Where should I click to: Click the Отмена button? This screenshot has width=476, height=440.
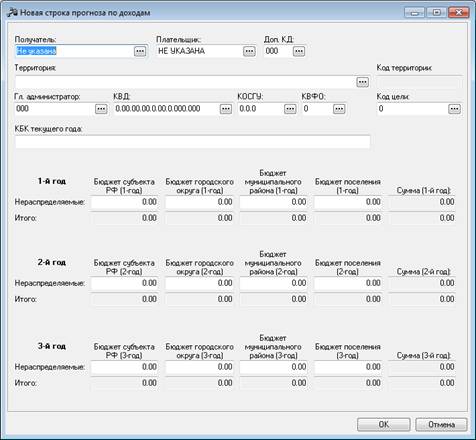(441, 424)
